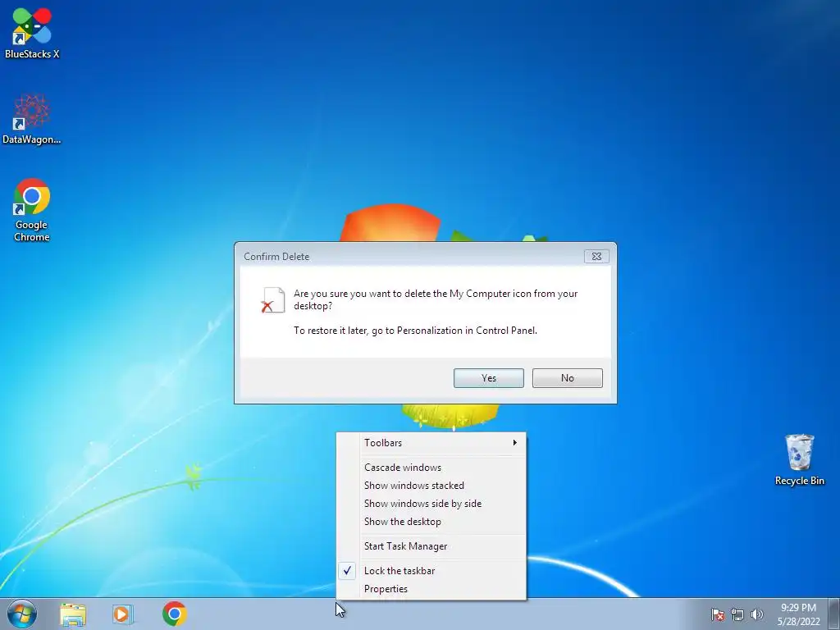Launch Windows Media Player from taskbar

(x=123, y=614)
